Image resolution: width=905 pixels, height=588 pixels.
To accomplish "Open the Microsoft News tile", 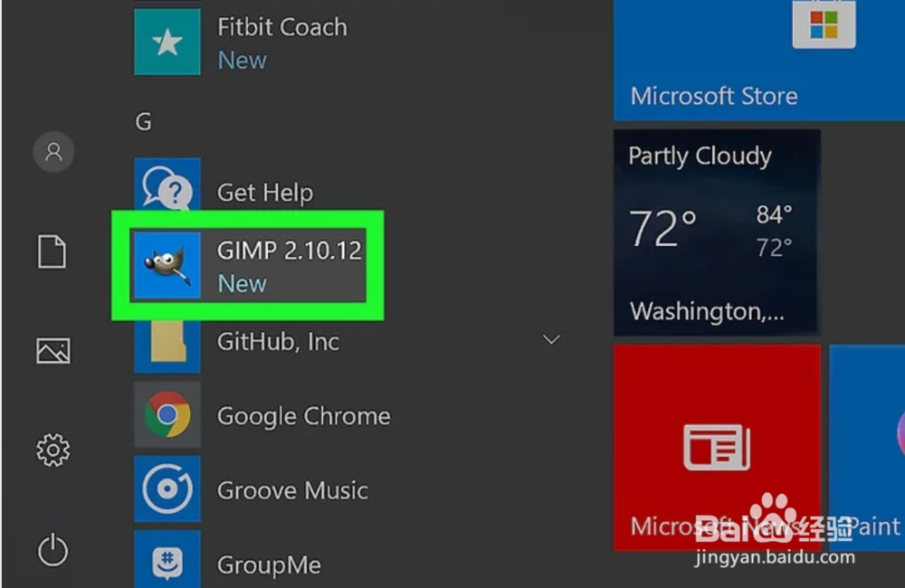I will (717, 448).
